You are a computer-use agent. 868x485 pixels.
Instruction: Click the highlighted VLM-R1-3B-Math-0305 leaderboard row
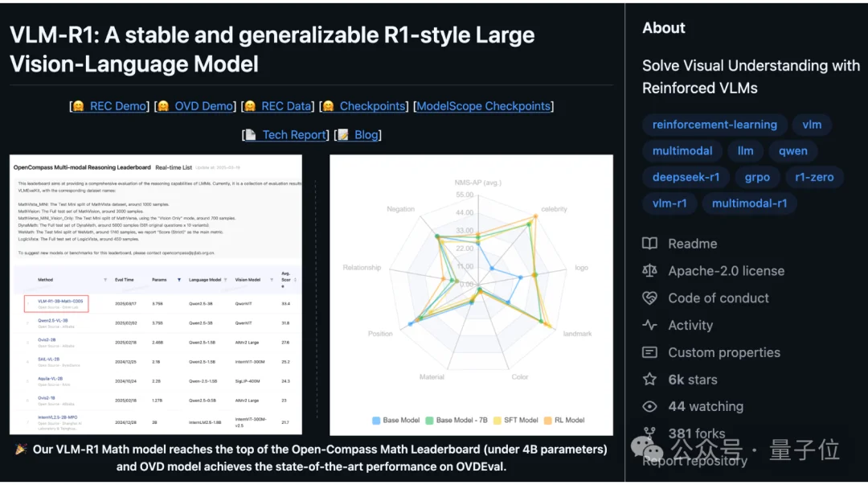point(156,304)
